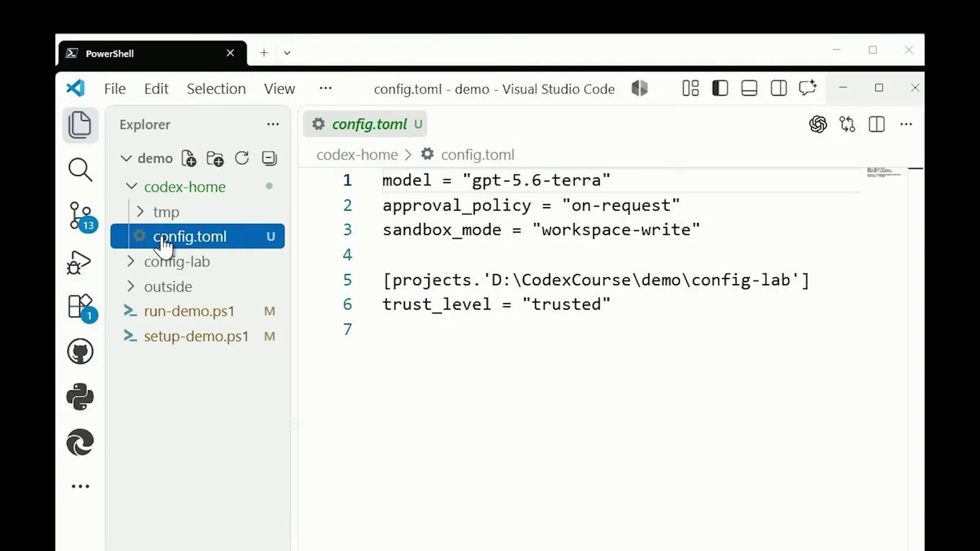
Task: Open the GitHub view in activity bar
Action: 80,352
